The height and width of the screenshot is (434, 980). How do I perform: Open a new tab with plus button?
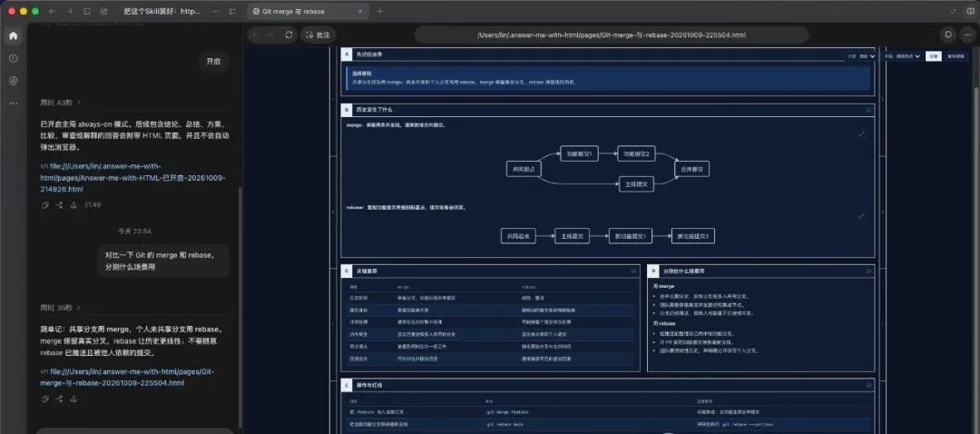pyautogui.click(x=380, y=11)
